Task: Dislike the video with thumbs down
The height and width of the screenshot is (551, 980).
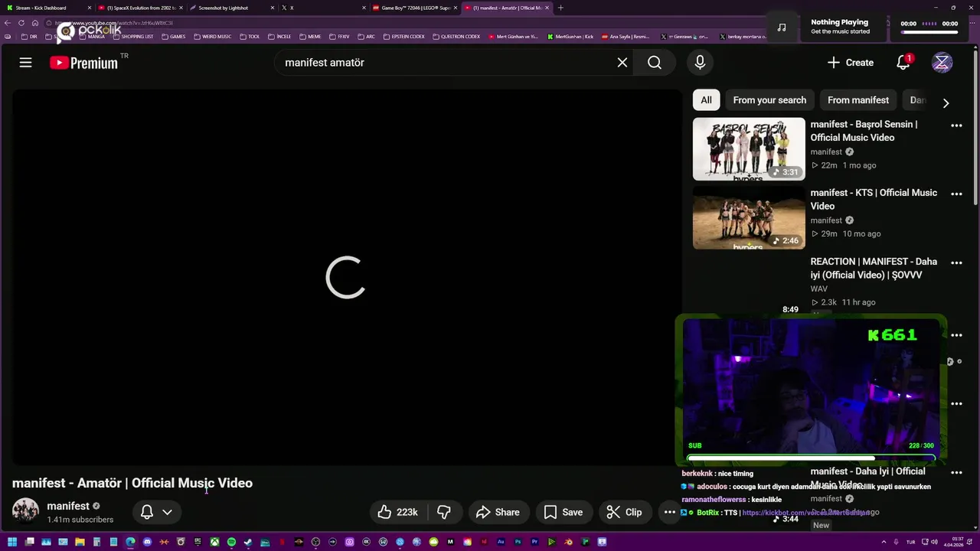Action: [444, 512]
